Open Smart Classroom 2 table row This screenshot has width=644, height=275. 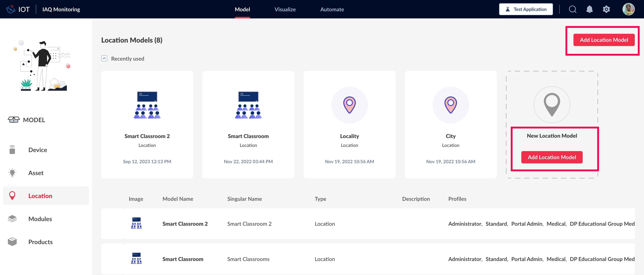tap(185, 224)
